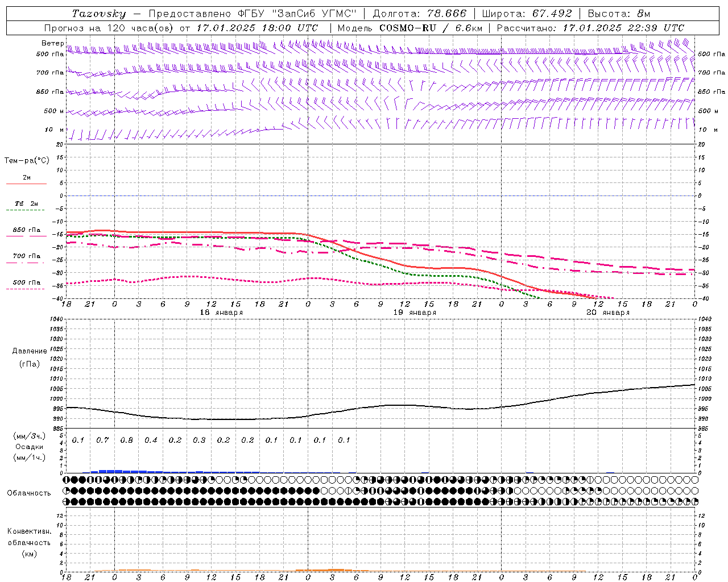Click the 0.7 precipitation amount value
The height and width of the screenshot is (582, 728).
(x=102, y=440)
